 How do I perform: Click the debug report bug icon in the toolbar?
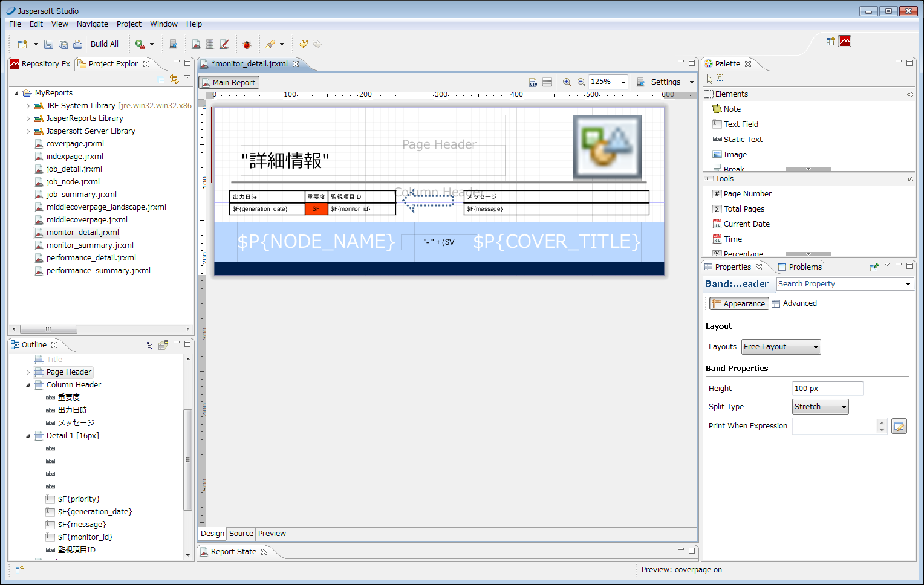pyautogui.click(x=247, y=44)
